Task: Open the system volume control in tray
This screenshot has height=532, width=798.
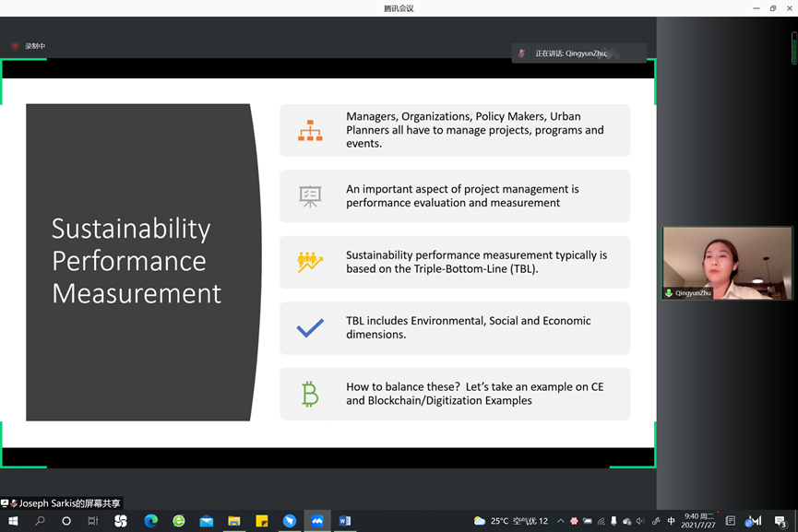Action: 640,521
